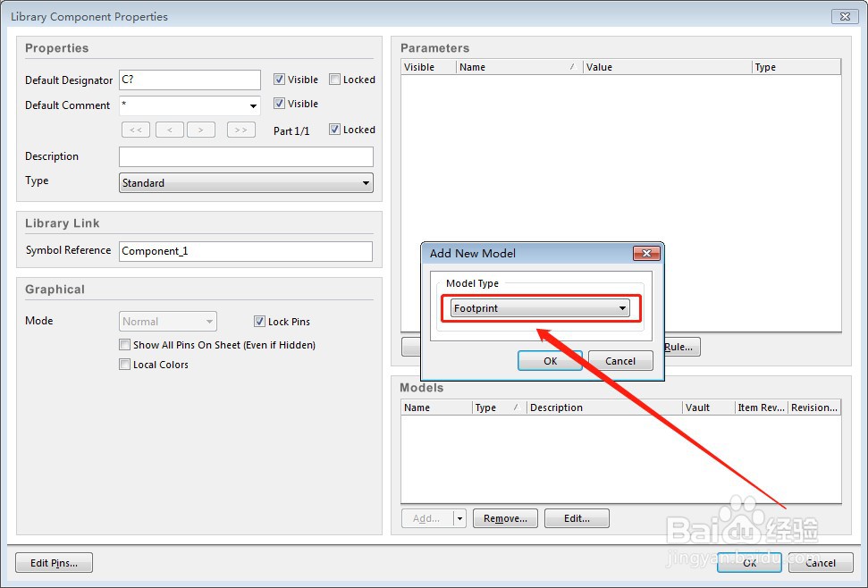Viewport: 868px width, 588px height.
Task: Toggle Visible checkbox for Default Designator
Action: click(x=280, y=80)
